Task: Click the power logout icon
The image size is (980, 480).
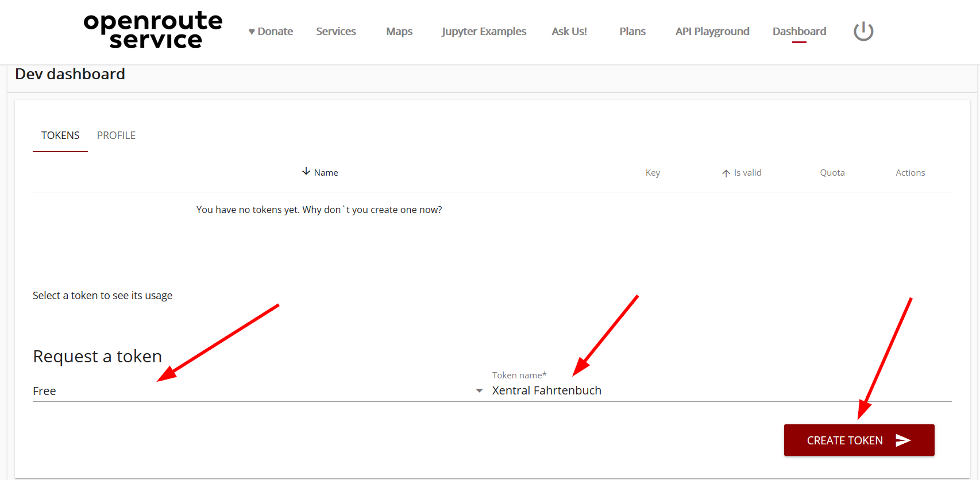Action: (863, 31)
